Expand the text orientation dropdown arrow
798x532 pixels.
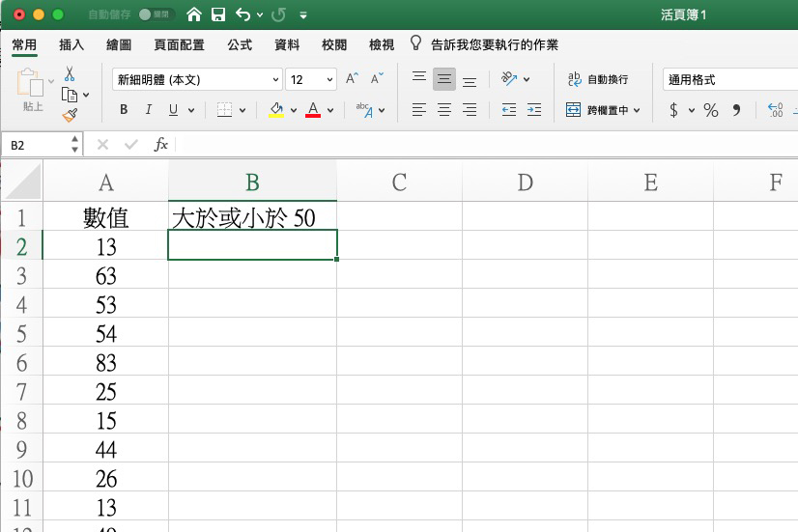[x=527, y=79]
